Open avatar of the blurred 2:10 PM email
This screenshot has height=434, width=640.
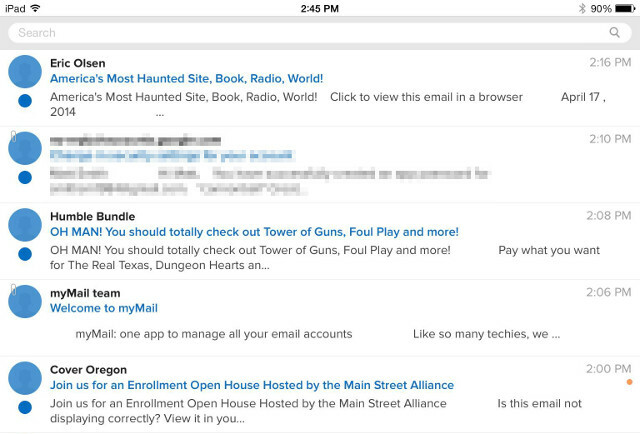pyautogui.click(x=25, y=148)
